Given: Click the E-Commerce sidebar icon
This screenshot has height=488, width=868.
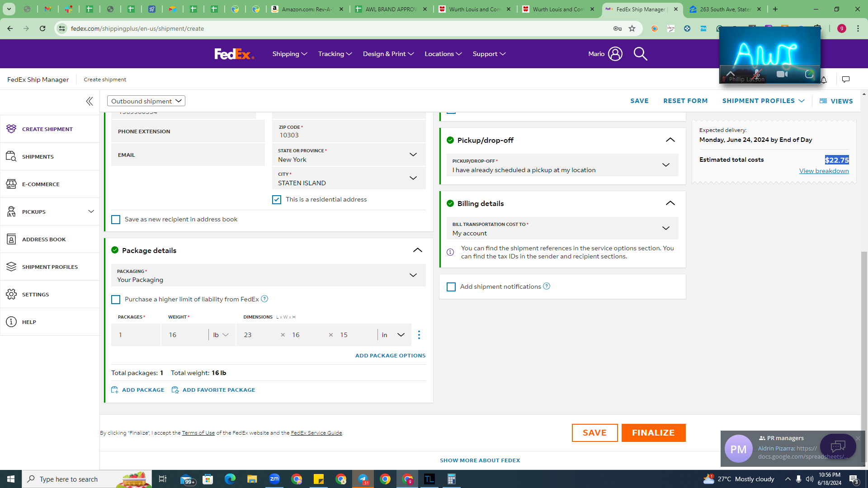Looking at the screenshot, I should tap(11, 184).
